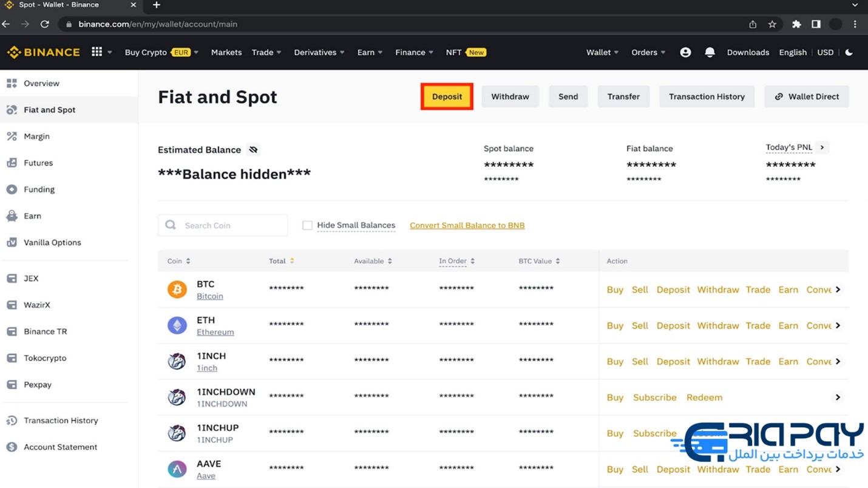
Task: Expand more actions arrow in 1INCHDOWN row
Action: pos(838,398)
